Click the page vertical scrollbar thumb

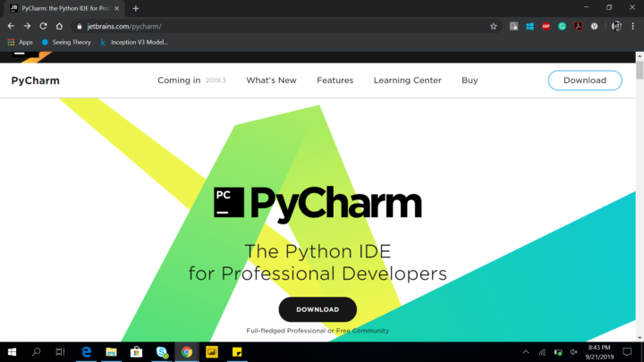point(640,70)
